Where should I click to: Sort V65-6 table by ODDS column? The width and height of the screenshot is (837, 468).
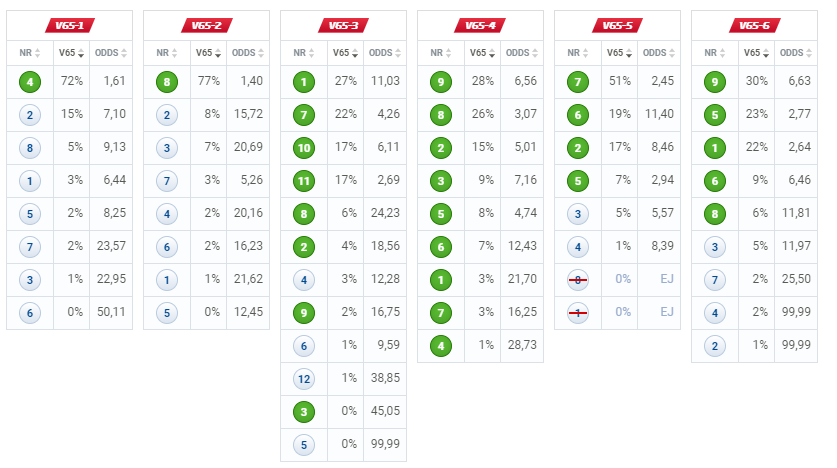(x=796, y=53)
